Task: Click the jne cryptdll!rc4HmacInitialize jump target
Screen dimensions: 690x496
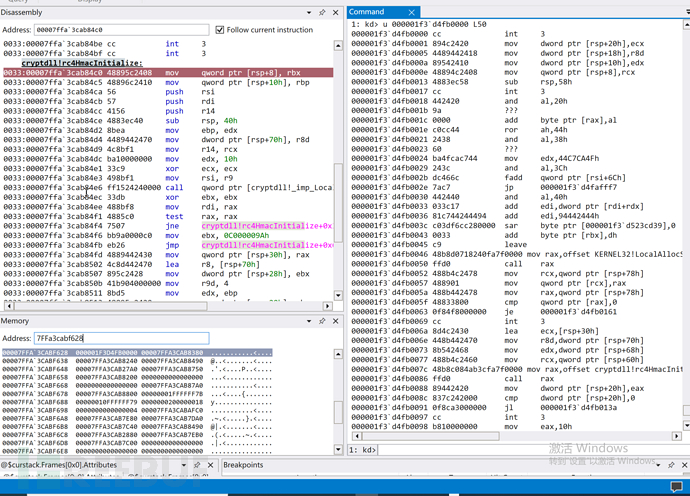Action: pyautogui.click(x=267, y=226)
